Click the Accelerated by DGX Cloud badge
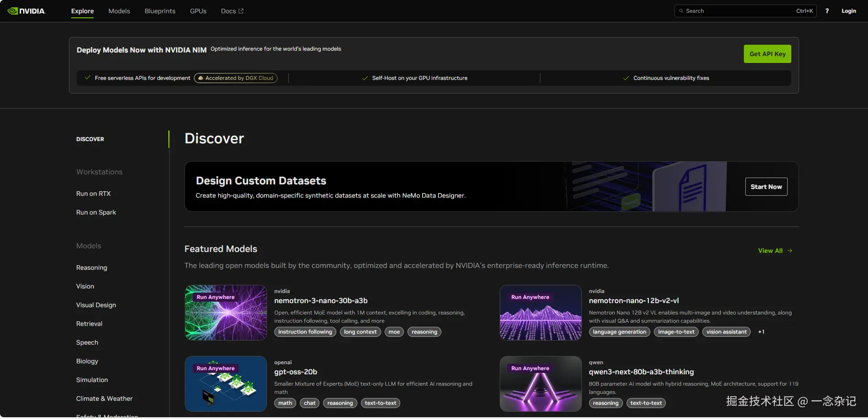 [x=235, y=78]
